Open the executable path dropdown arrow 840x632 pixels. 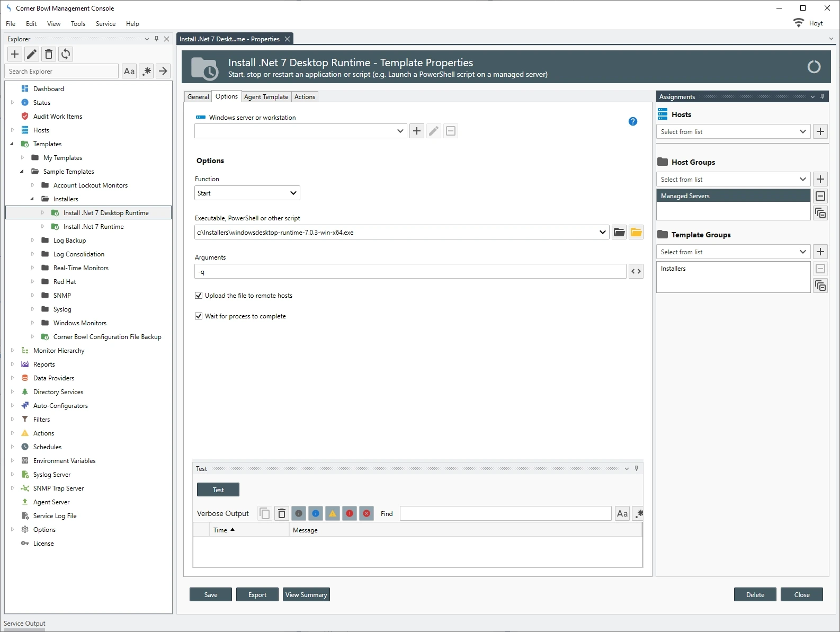click(x=603, y=232)
